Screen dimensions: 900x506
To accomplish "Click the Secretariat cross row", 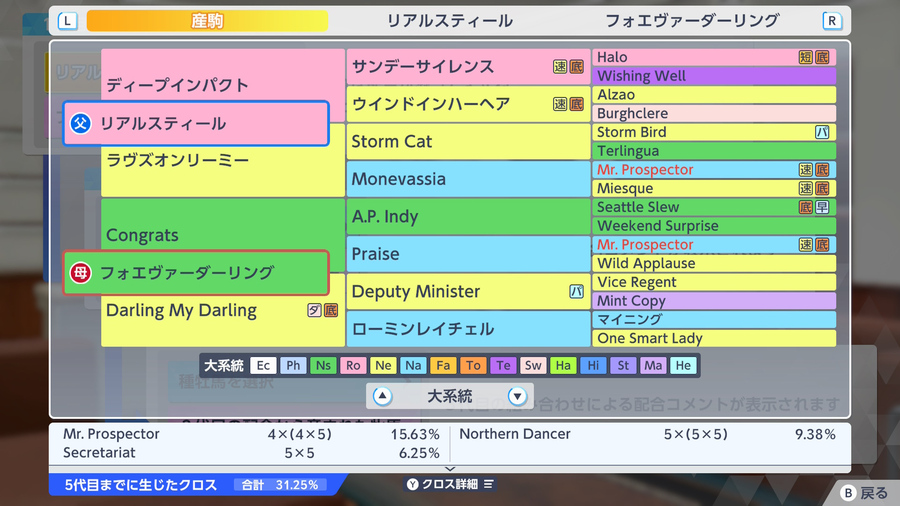I will point(251,453).
